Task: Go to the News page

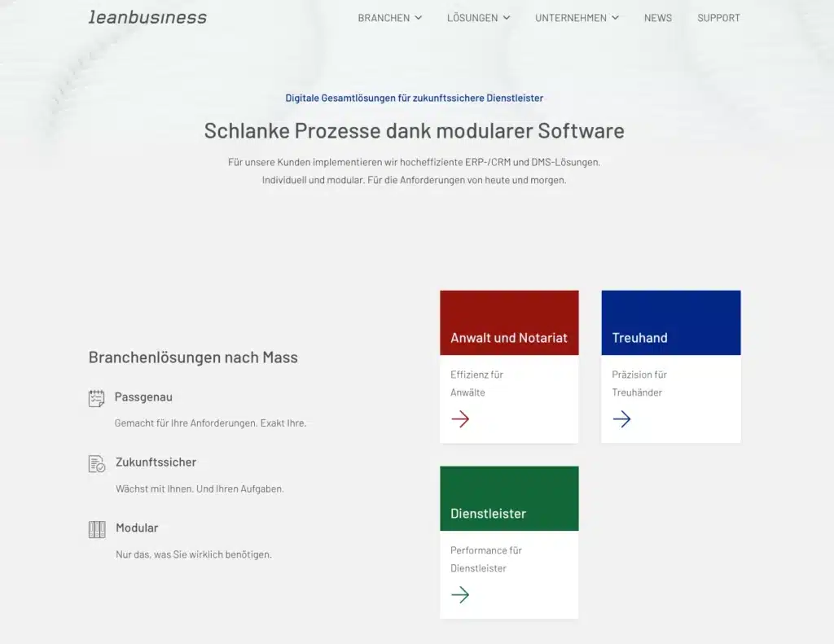Action: (x=657, y=18)
